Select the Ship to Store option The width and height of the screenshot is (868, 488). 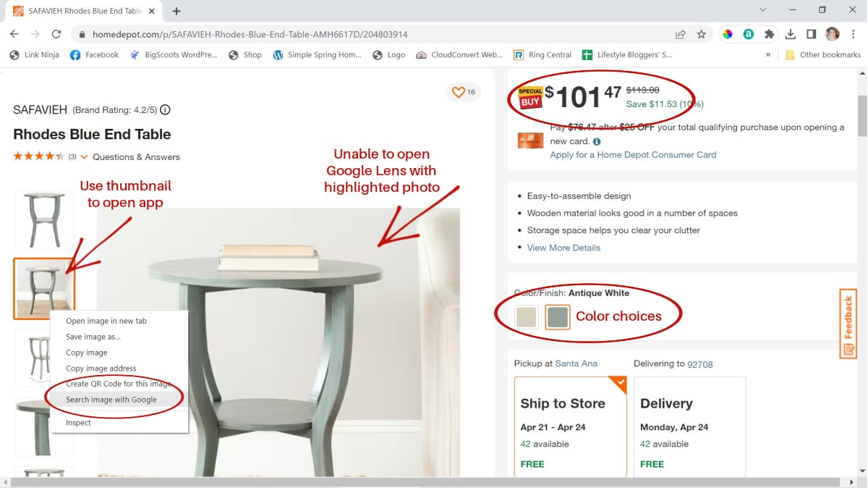click(571, 426)
